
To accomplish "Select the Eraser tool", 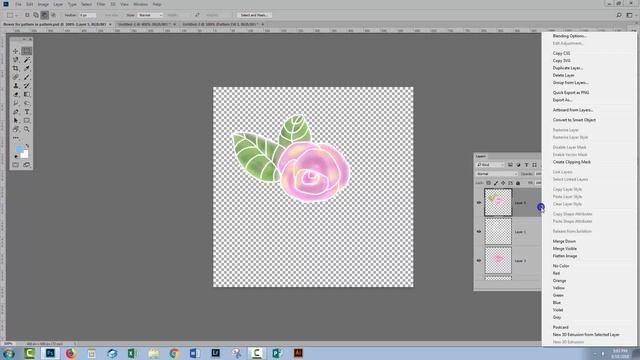I will [16, 94].
